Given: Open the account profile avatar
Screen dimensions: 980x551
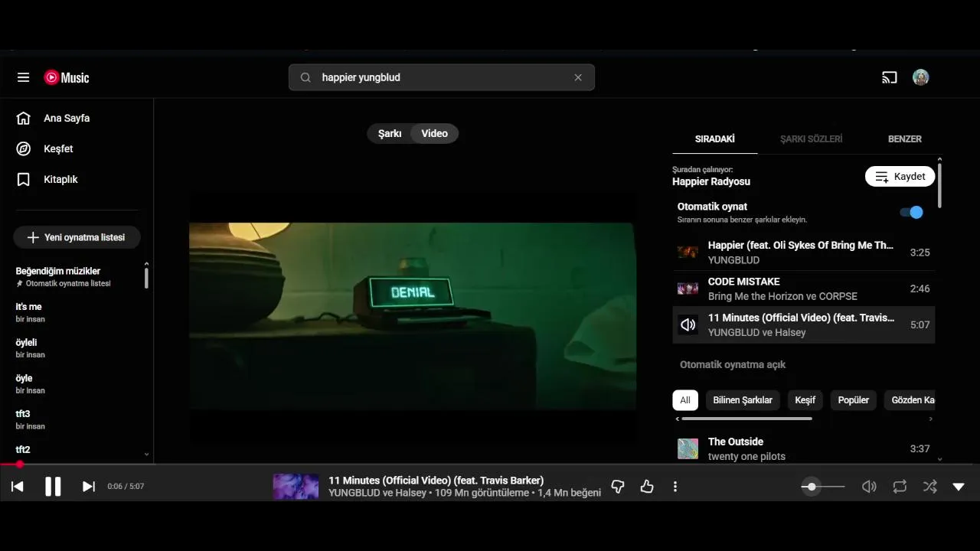Looking at the screenshot, I should [x=921, y=77].
